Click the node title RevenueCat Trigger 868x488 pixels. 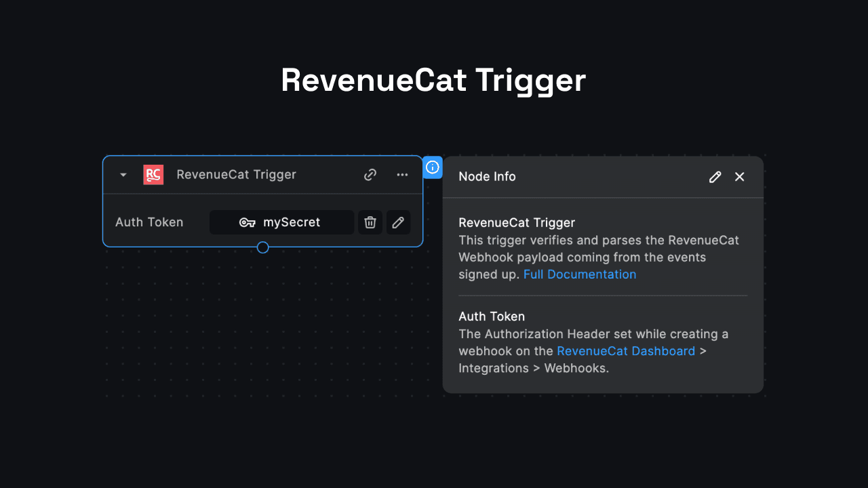coord(236,175)
